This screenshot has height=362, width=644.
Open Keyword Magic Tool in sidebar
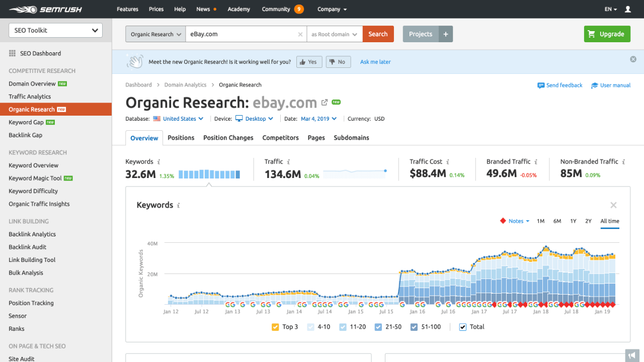[x=35, y=178]
